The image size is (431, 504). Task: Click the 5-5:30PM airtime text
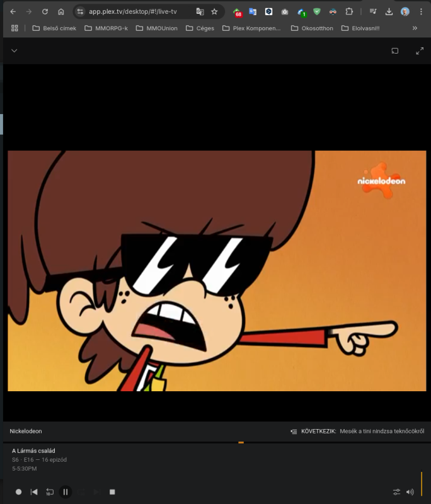[25, 469]
